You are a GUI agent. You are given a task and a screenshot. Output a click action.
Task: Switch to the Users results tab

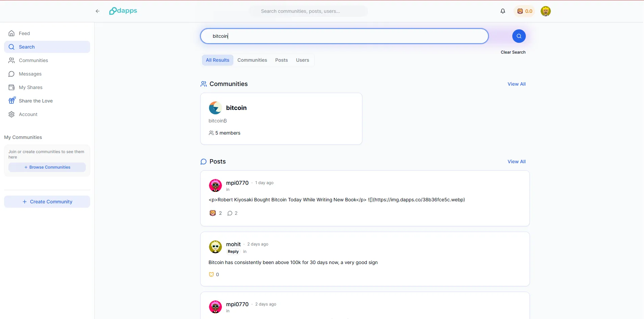pos(303,60)
